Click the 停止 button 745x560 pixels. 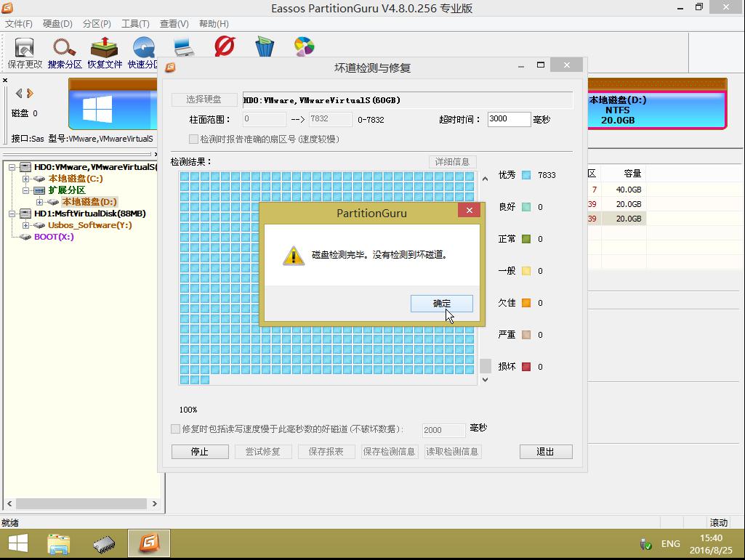click(x=200, y=451)
